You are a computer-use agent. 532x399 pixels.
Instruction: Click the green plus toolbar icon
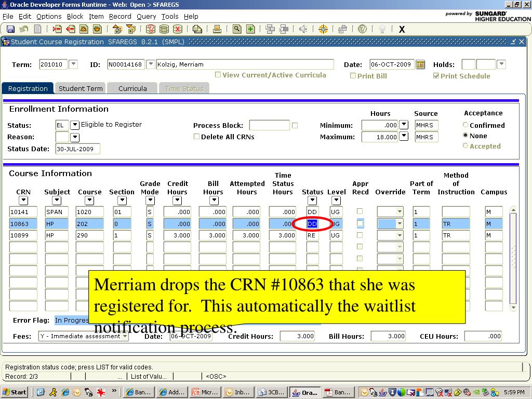[250, 29]
